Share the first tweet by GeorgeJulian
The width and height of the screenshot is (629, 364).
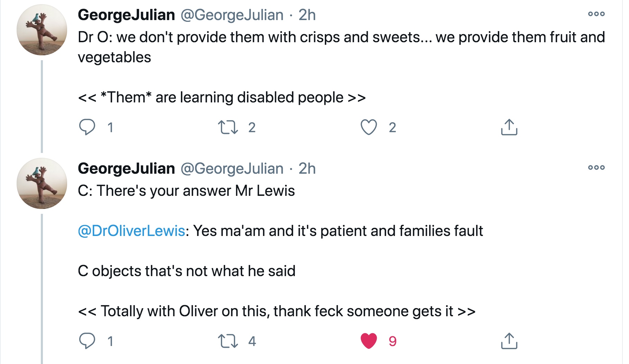(x=509, y=127)
